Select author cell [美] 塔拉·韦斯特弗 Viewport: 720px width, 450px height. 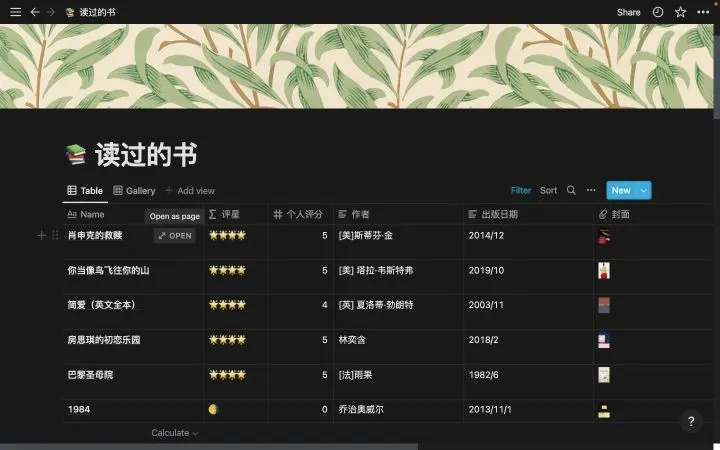point(398,277)
